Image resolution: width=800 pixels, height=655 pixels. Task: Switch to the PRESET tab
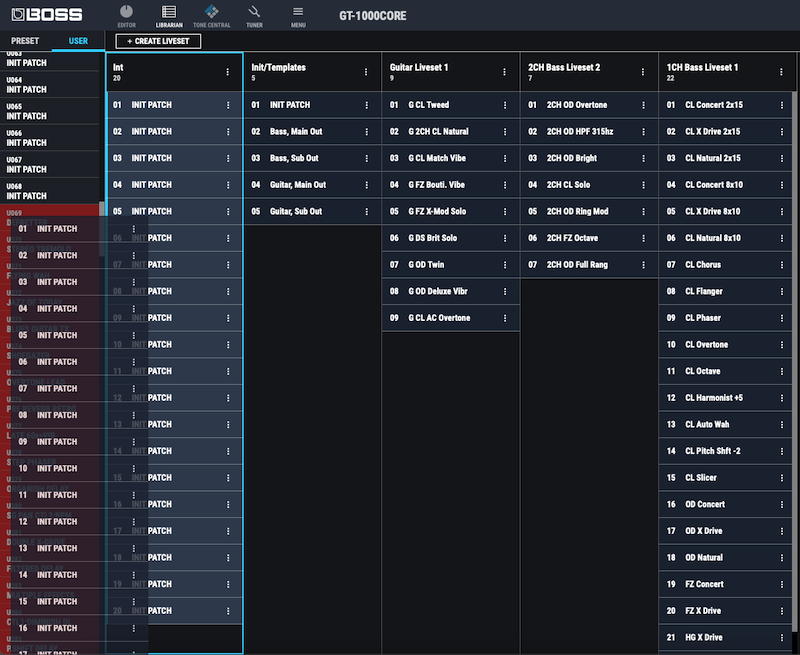[25, 41]
